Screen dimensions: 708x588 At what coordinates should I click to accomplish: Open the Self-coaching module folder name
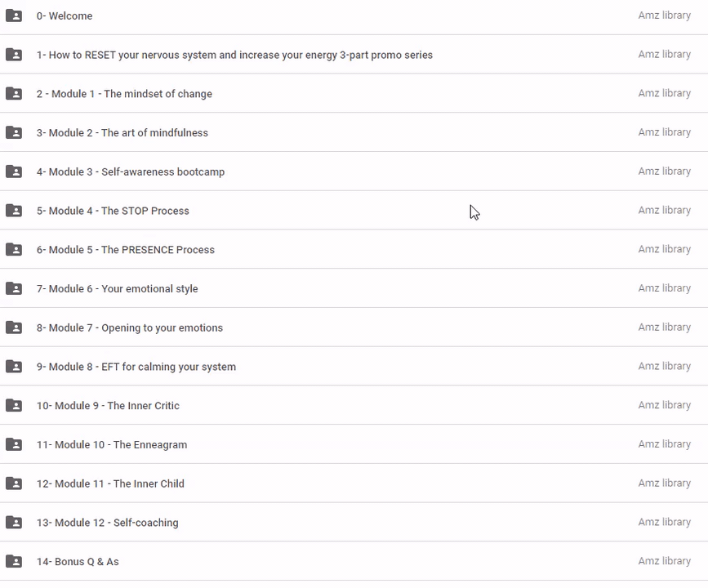tap(107, 523)
